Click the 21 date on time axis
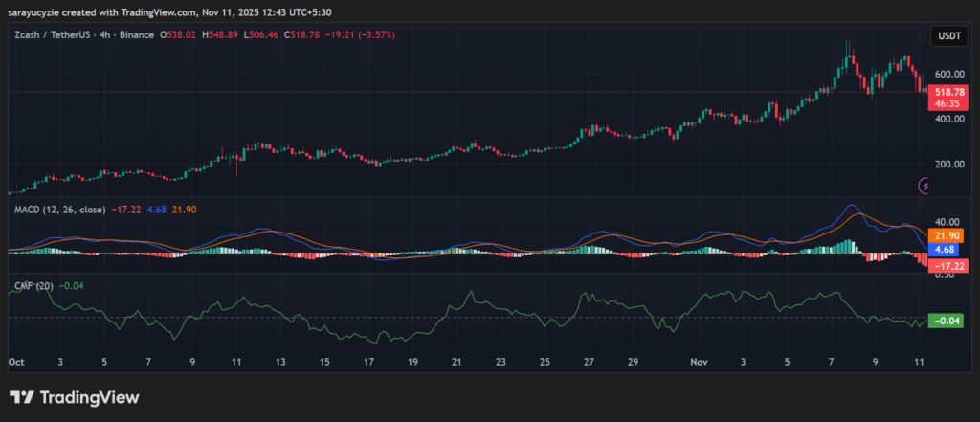980x422 pixels. pos(457,364)
